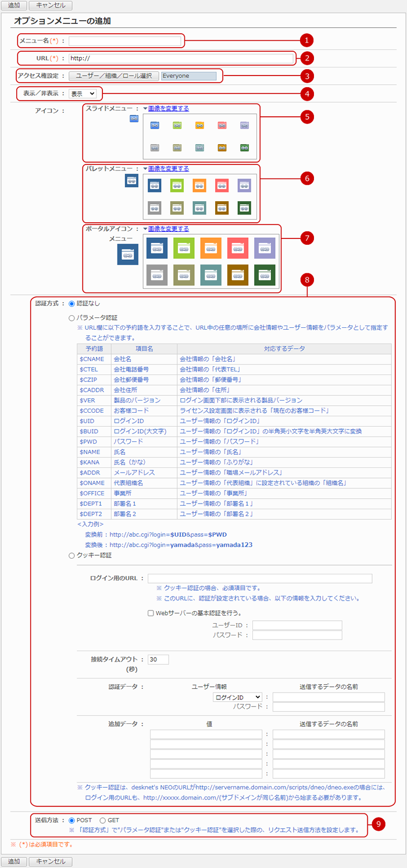
Task: Select the blue slide menu icon
Action: pyautogui.click(x=155, y=125)
